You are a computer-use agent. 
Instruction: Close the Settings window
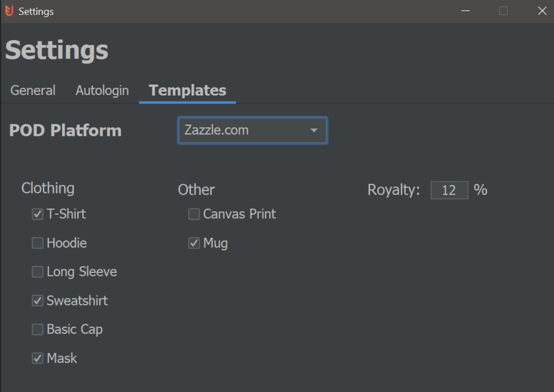542,11
